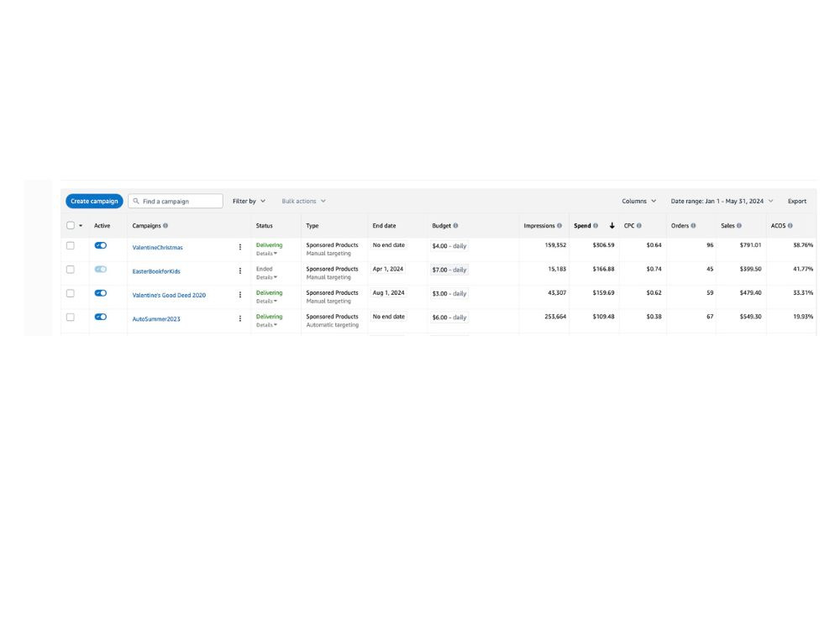Sort by the Type column header

pyautogui.click(x=312, y=226)
